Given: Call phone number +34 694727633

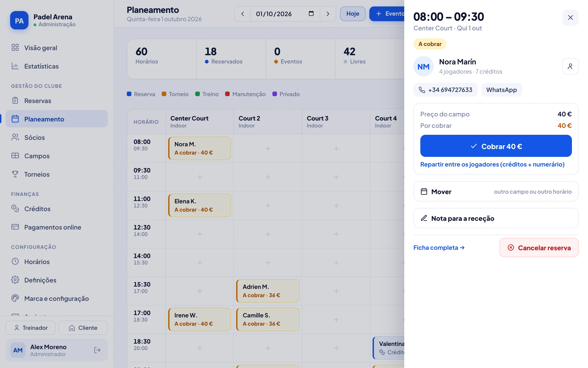Looking at the screenshot, I should click(x=445, y=90).
